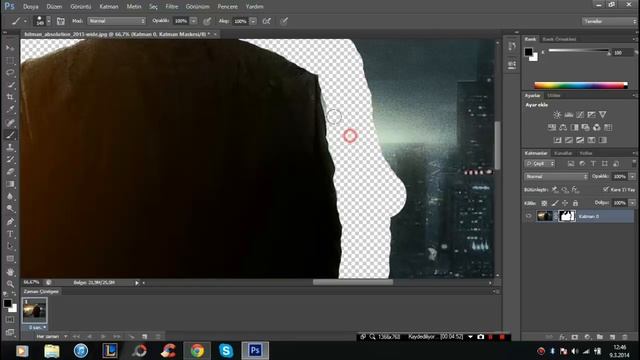Click the lock-all padlock icon in Layers panel
The width and height of the screenshot is (640, 360).
575,203
